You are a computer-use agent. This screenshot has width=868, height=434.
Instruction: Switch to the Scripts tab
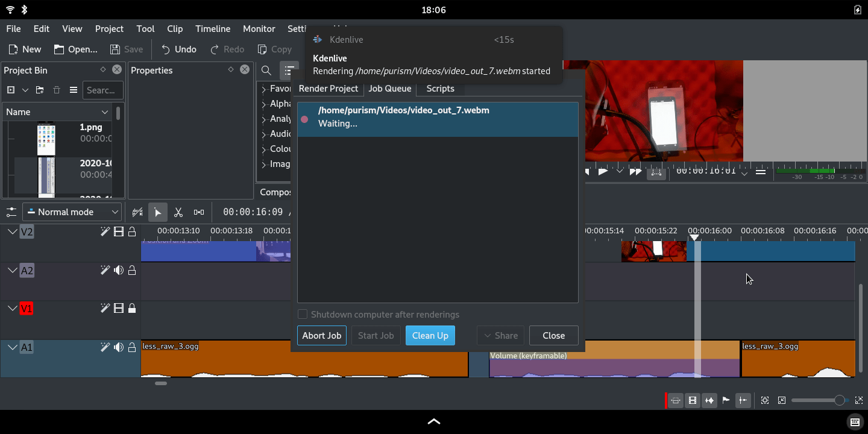(x=440, y=89)
